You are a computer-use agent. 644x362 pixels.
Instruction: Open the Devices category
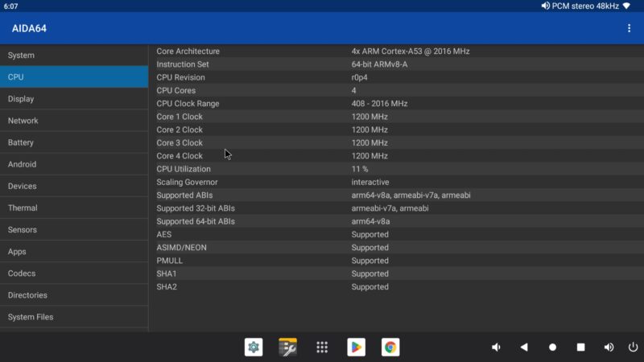click(74, 186)
